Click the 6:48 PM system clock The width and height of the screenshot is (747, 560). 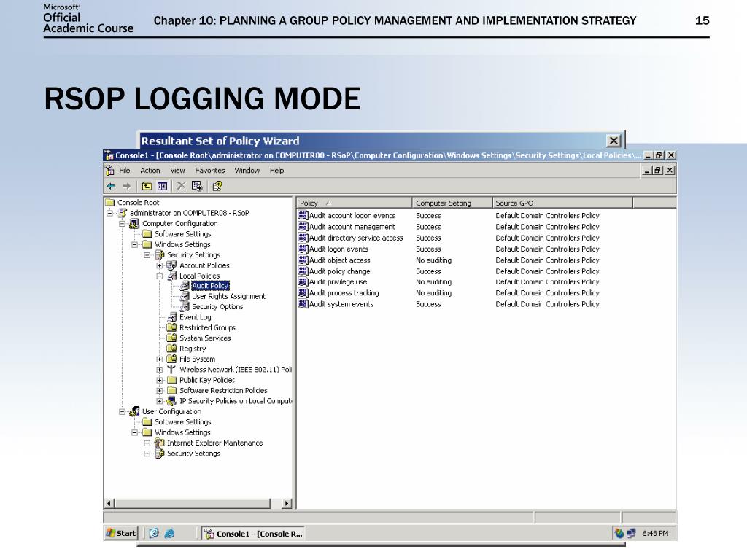click(655, 533)
